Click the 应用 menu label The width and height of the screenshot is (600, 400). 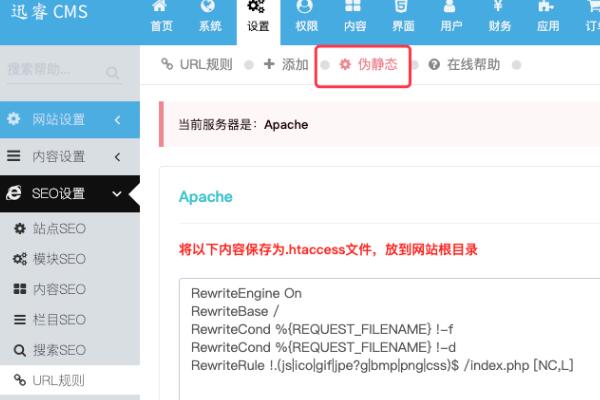(x=548, y=26)
